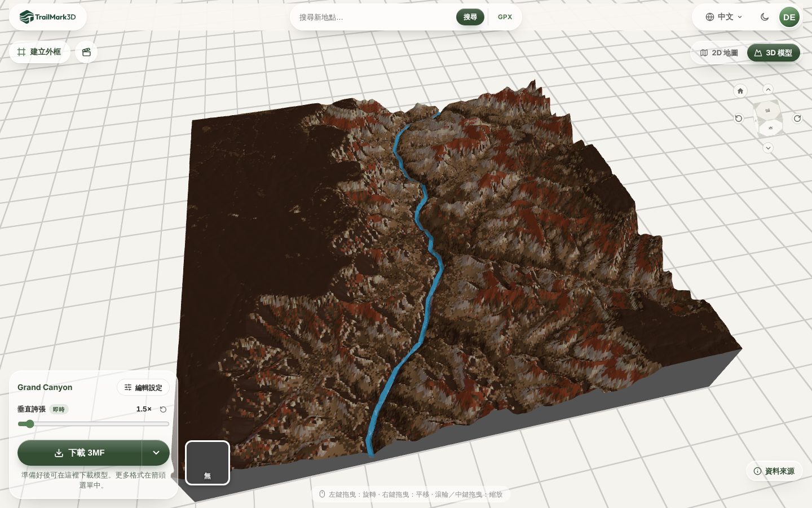Focus the 搜尋新地點 search input field
Viewport: 812px width, 508px height.
click(375, 17)
